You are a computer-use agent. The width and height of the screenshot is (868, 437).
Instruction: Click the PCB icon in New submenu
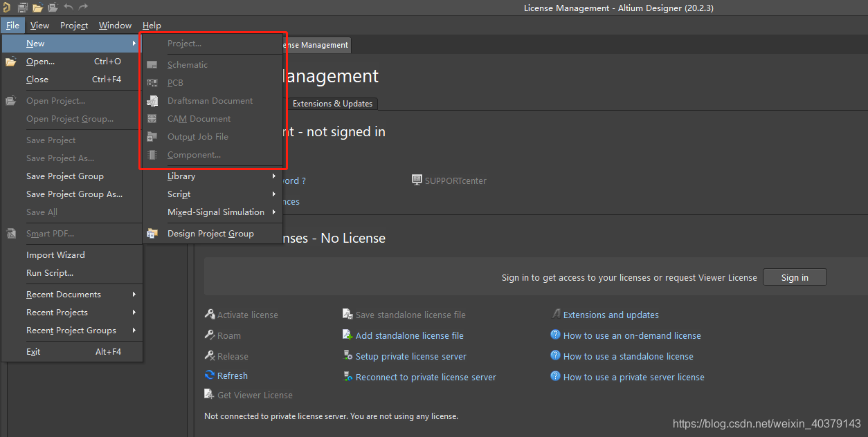(x=152, y=83)
